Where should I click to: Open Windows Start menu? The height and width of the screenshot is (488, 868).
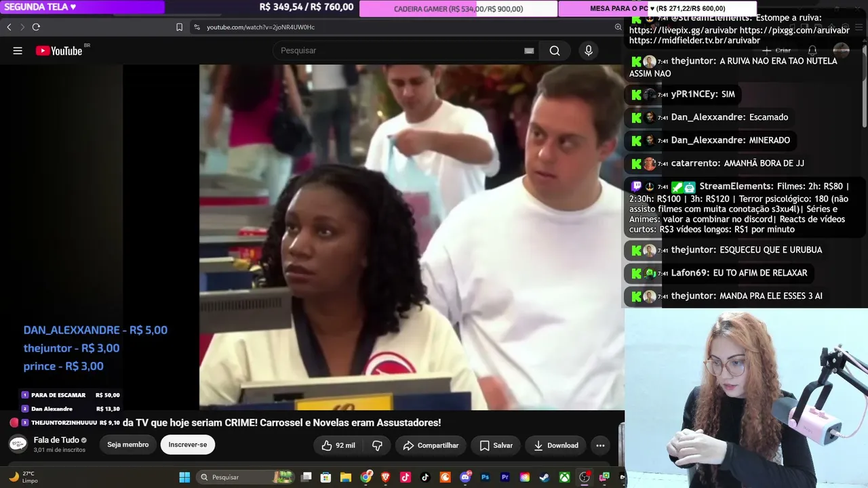coord(184,477)
